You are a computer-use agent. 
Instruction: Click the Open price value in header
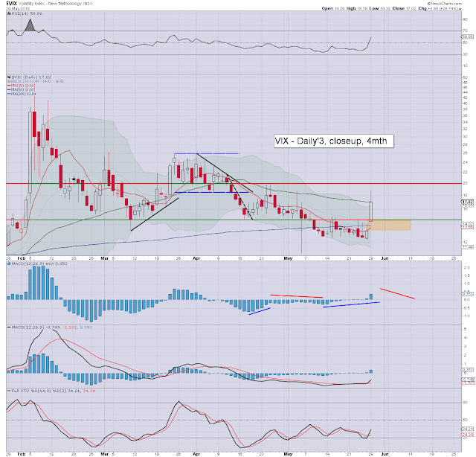339,8
